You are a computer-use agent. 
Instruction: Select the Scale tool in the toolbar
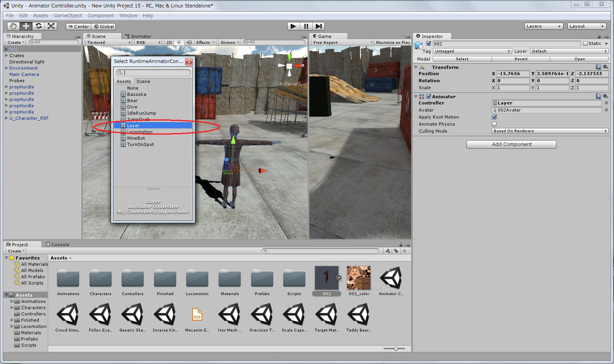(x=51, y=26)
